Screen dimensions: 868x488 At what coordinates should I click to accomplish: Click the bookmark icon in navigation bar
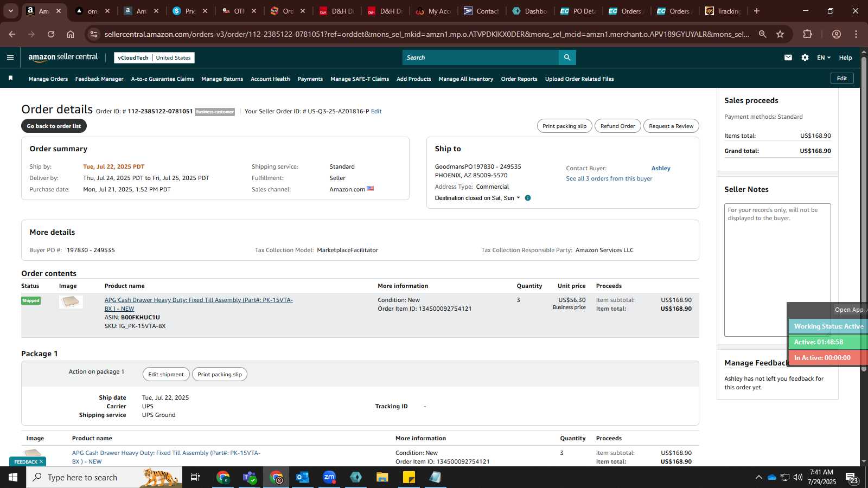coord(10,79)
